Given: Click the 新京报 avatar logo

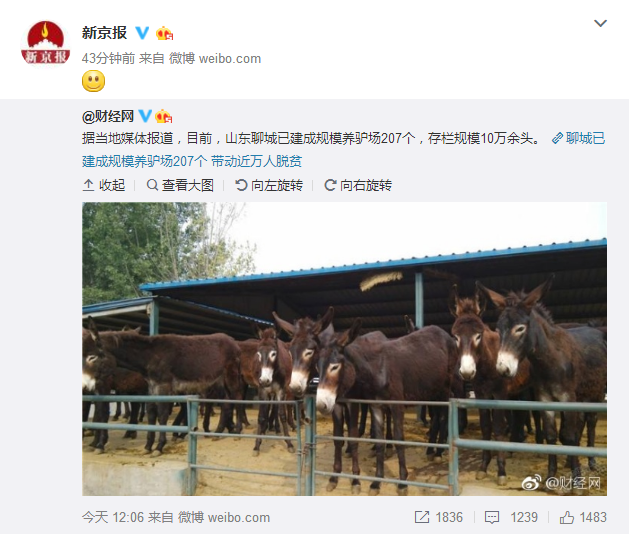Looking at the screenshot, I should [45, 43].
